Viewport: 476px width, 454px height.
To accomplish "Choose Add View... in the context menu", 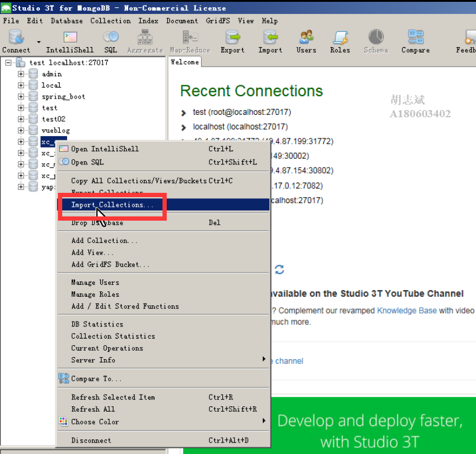I will click(164, 253).
